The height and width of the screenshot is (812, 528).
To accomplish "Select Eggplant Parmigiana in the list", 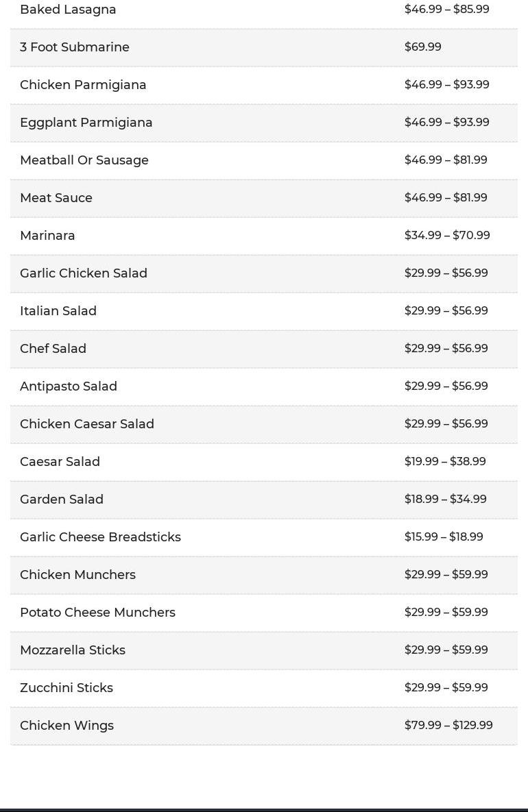I will (86, 123).
